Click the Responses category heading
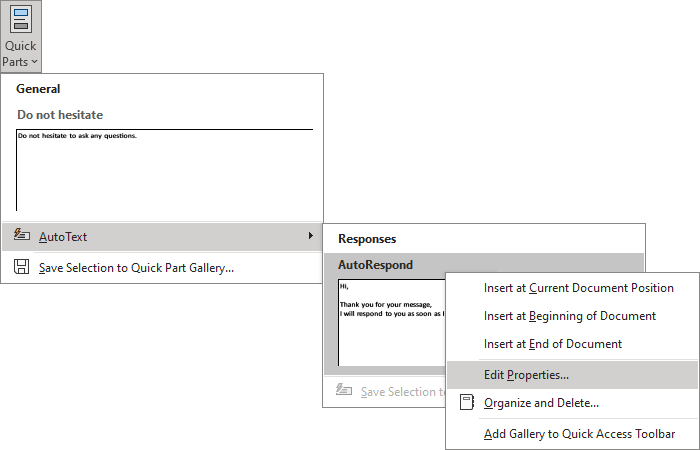Screen dimensions: 700x450 [x=367, y=239]
